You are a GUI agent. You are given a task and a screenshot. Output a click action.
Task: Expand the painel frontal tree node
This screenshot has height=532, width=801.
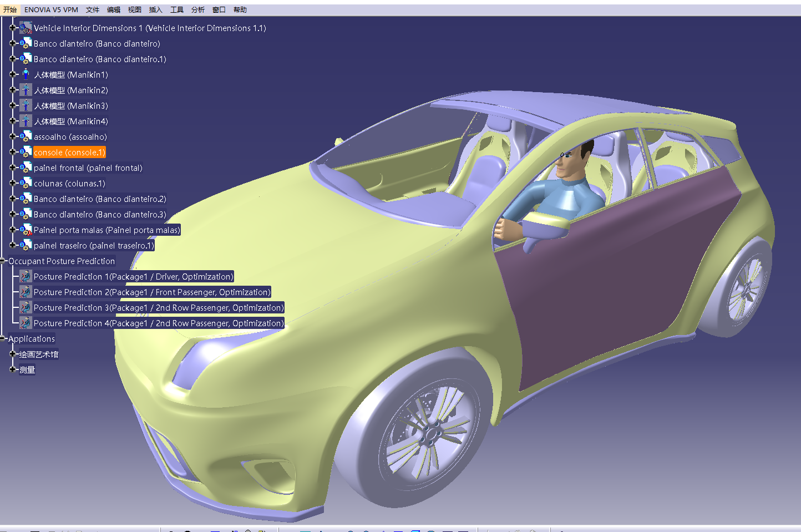[13, 167]
